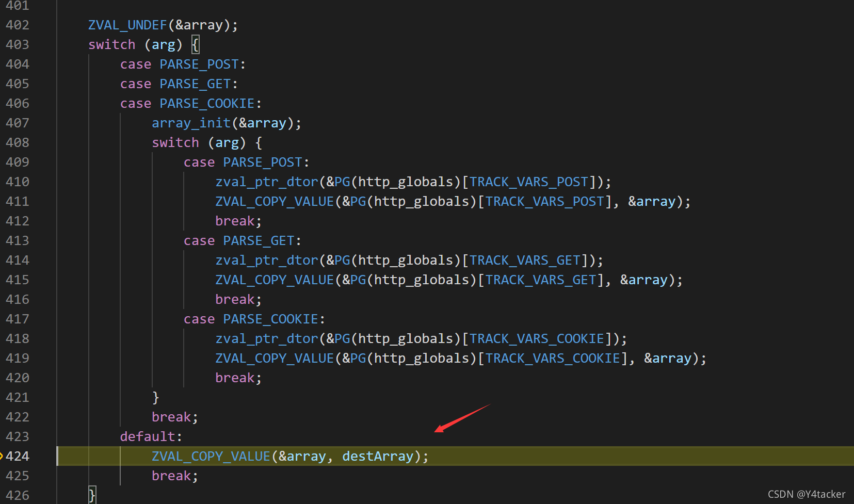
Task: Click the inner switch keyword on line 408
Action: (x=175, y=142)
